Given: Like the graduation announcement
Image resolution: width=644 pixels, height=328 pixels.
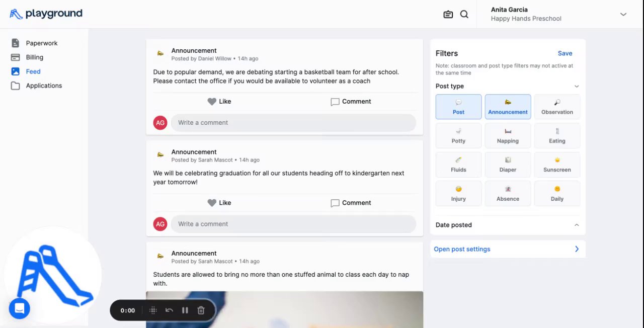Looking at the screenshot, I should [x=219, y=203].
